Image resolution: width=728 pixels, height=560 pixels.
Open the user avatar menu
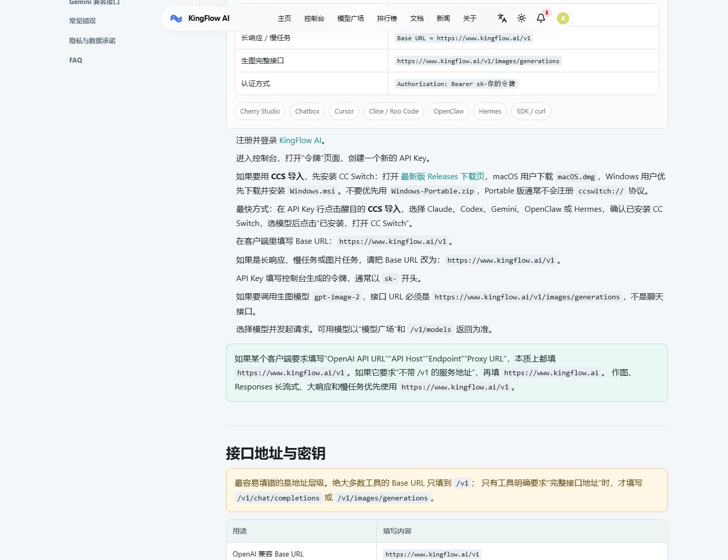tap(563, 18)
